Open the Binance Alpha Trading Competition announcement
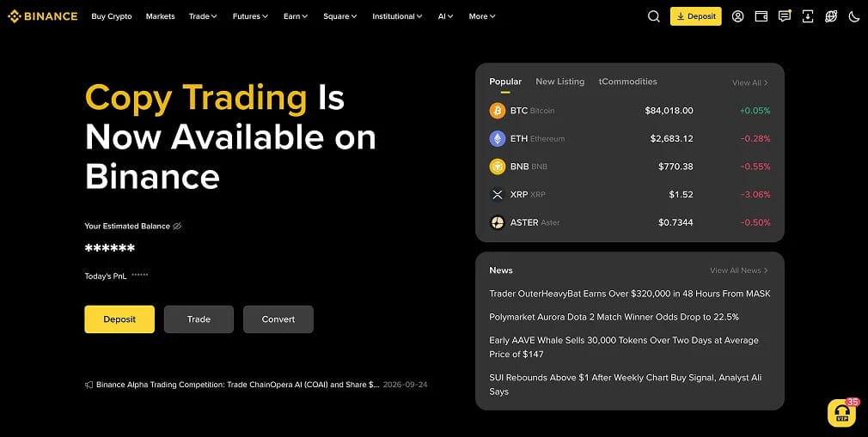Viewport: 868px width, 437px height. tap(237, 385)
